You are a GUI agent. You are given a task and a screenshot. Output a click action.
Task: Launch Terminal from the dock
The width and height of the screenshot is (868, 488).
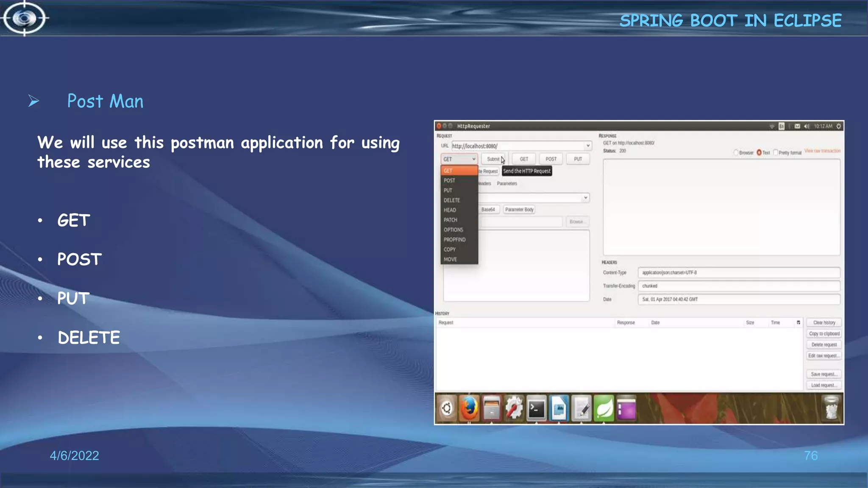(536, 408)
